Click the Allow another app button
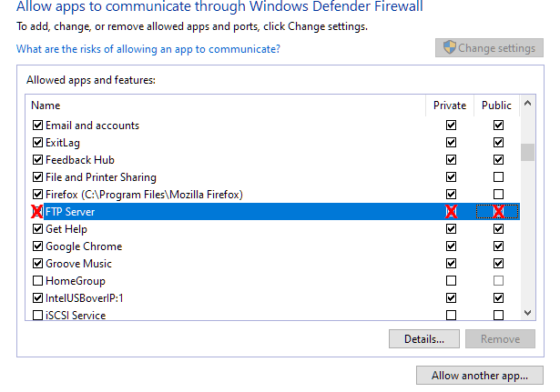560x392 pixels. point(479,376)
